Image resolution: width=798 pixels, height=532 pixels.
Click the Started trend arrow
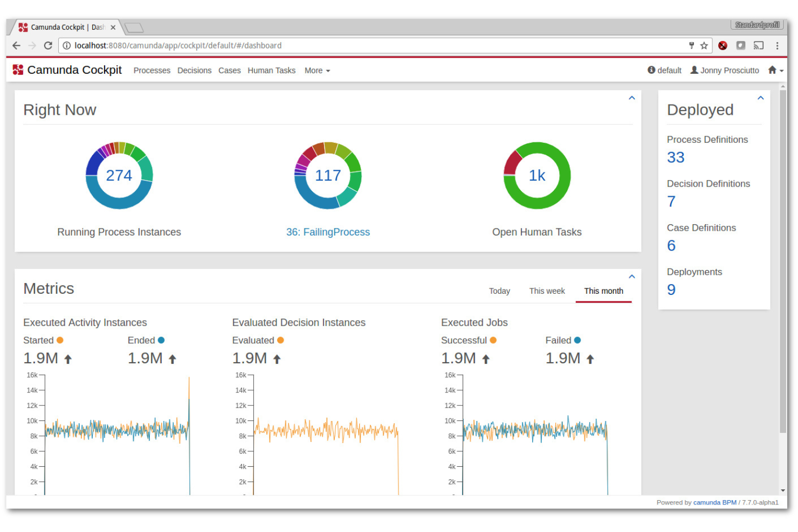tap(68, 359)
